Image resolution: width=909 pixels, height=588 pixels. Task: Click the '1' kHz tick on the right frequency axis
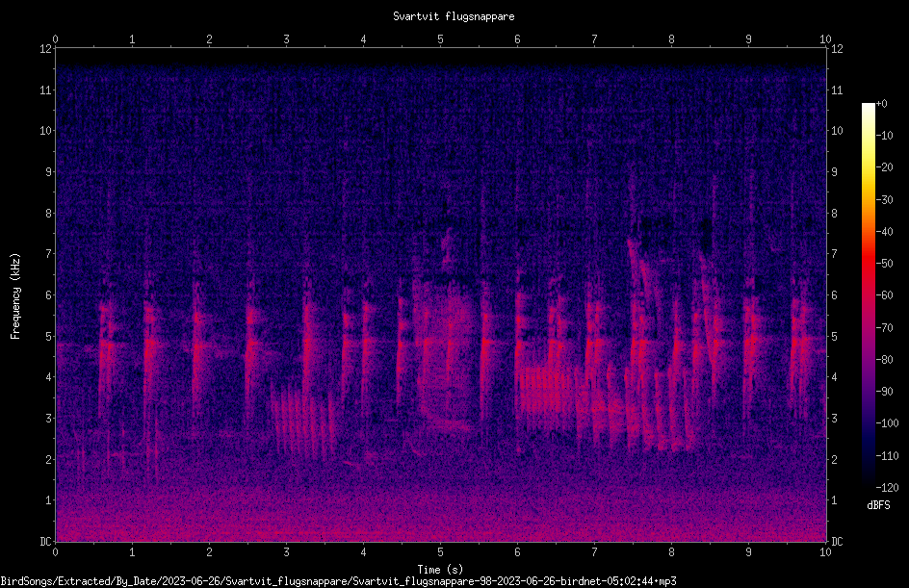point(834,500)
